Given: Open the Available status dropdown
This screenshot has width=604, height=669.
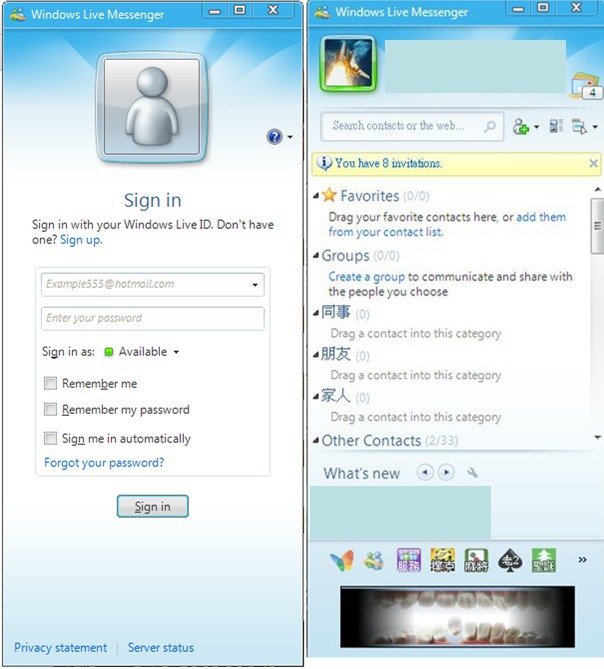Looking at the screenshot, I should pyautogui.click(x=142, y=352).
